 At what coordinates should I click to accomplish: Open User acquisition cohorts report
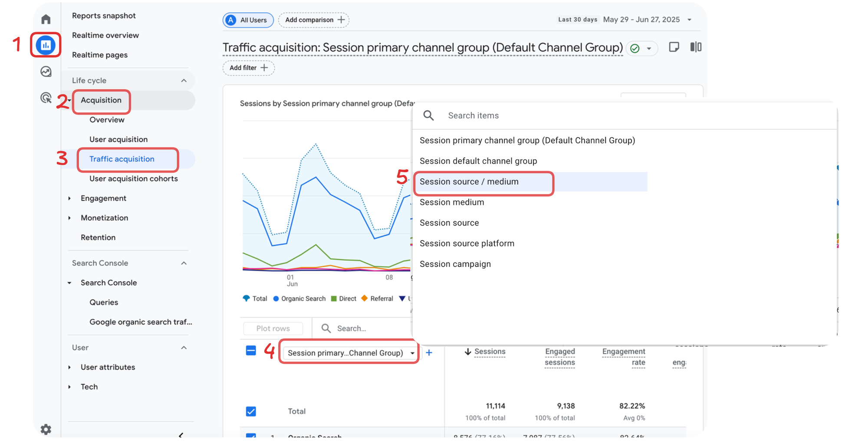pos(134,179)
